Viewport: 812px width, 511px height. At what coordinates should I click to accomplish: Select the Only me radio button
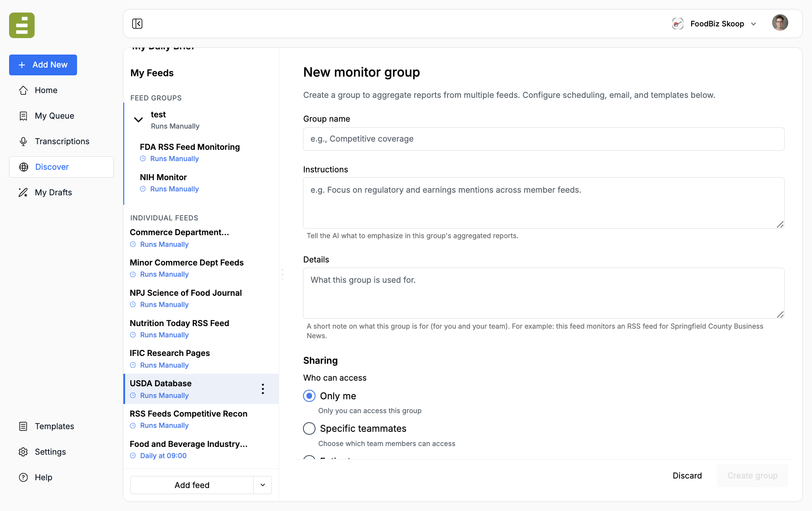pos(309,396)
